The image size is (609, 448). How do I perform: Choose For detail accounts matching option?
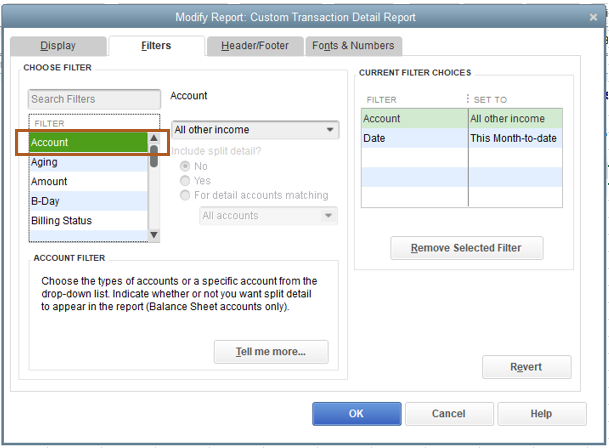185,195
